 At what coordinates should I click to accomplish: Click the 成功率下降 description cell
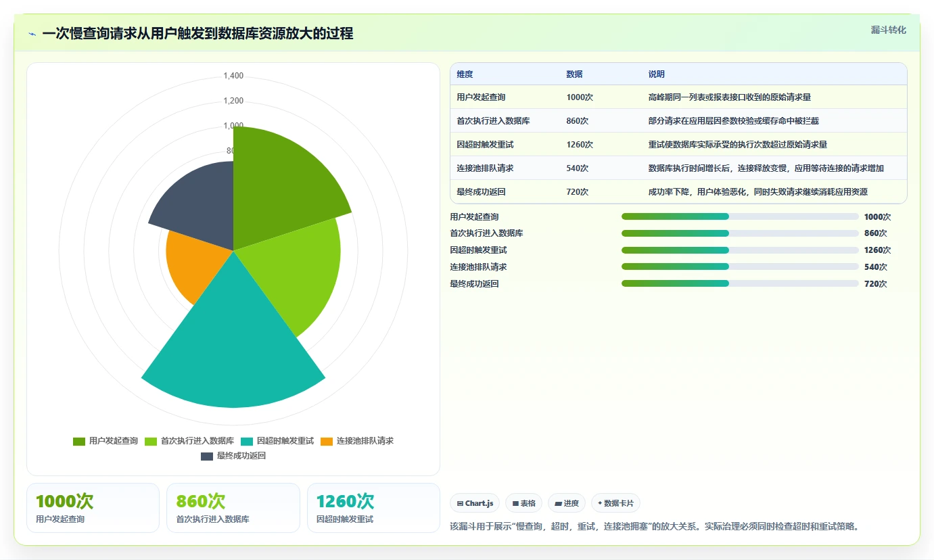tap(774, 192)
